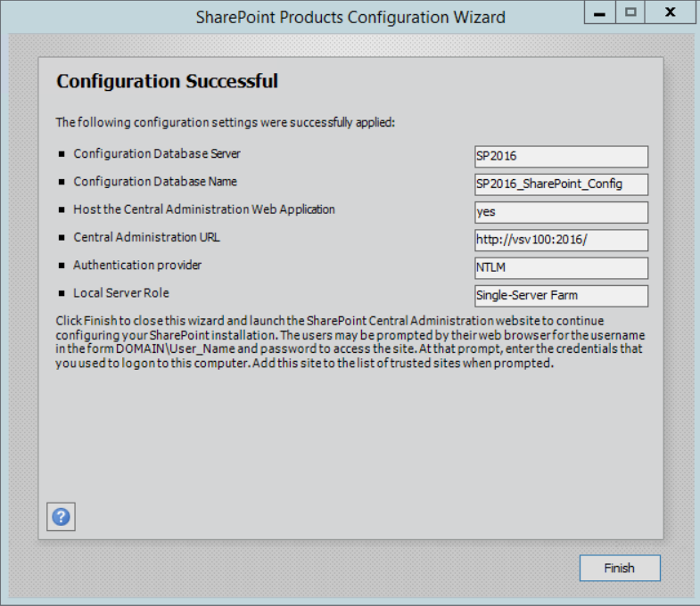Click the 'Authentication provider' label

tap(137, 265)
